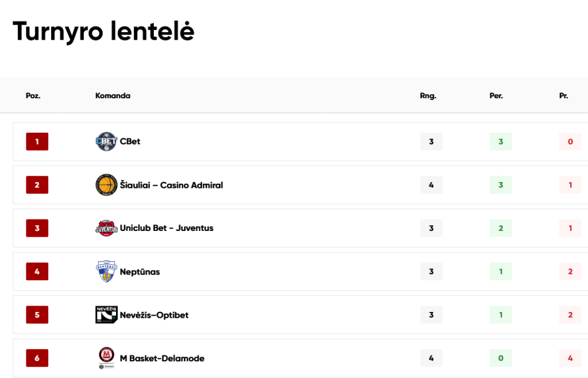Click CBet's green wins badge

pos(501,142)
